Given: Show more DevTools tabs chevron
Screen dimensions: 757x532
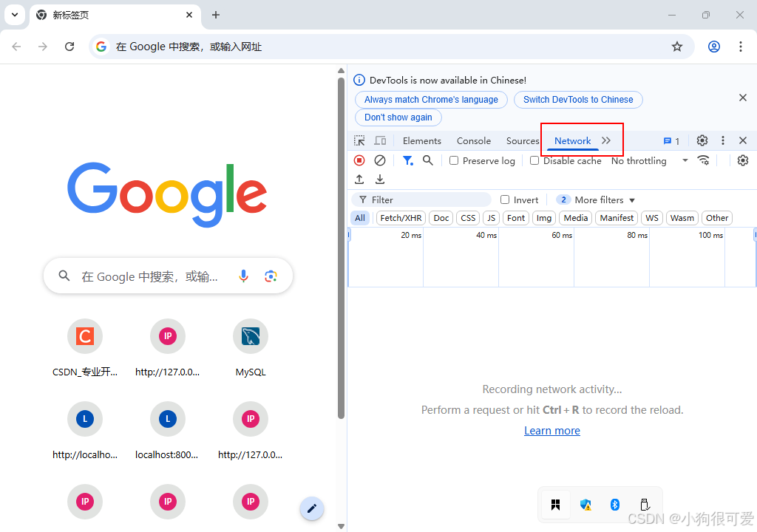Looking at the screenshot, I should coord(606,140).
